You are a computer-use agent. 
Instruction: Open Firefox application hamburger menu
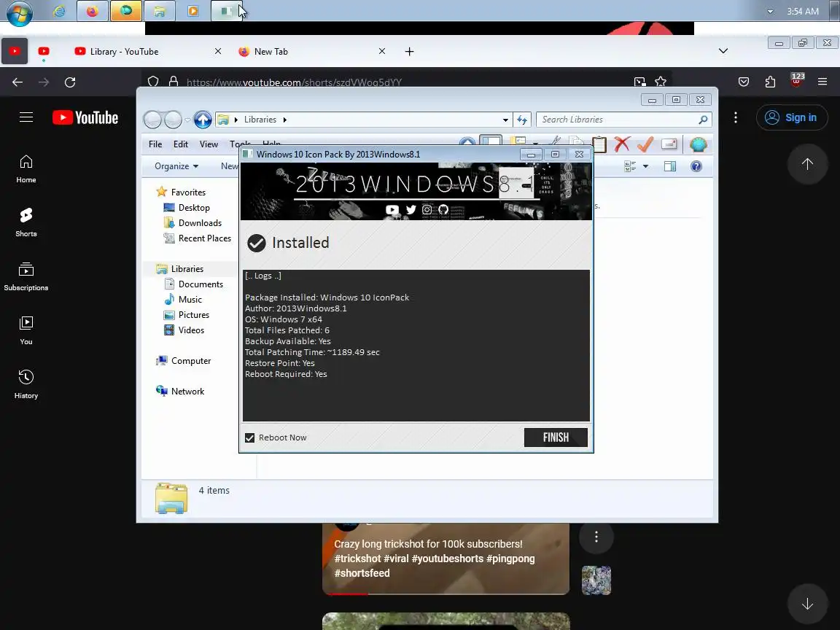coord(822,82)
